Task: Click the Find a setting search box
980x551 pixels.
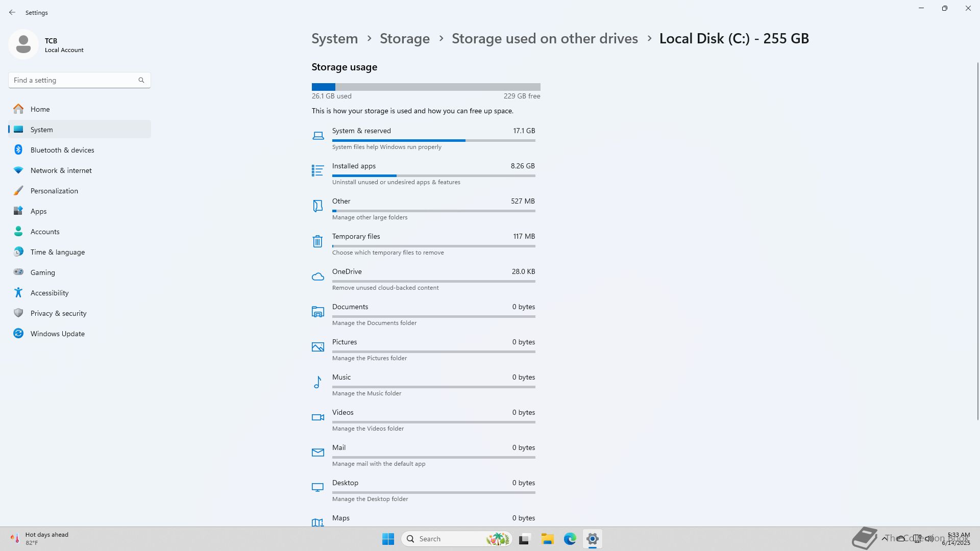Action: tap(75, 80)
